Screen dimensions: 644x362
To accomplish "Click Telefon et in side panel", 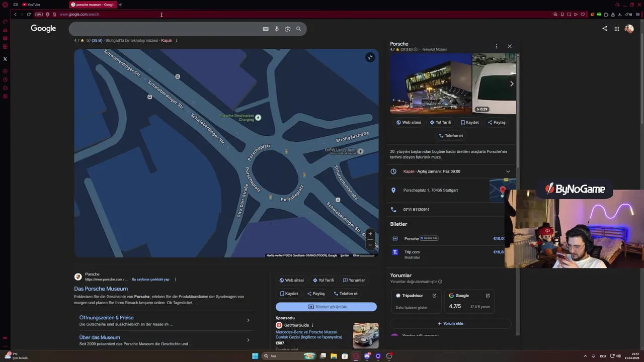I will click(451, 136).
